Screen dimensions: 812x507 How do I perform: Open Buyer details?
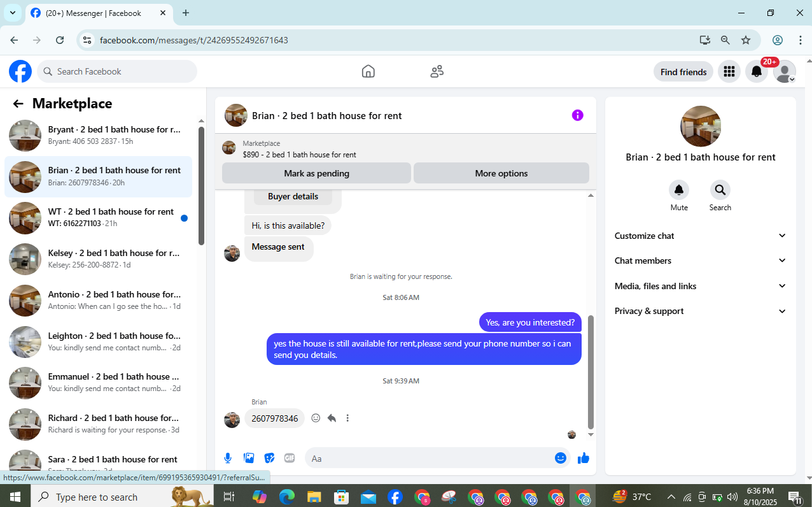point(293,196)
